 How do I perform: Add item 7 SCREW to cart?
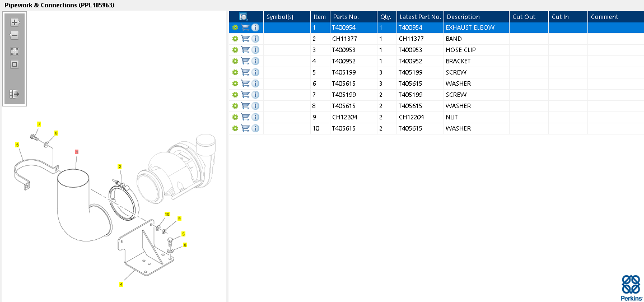tap(245, 95)
